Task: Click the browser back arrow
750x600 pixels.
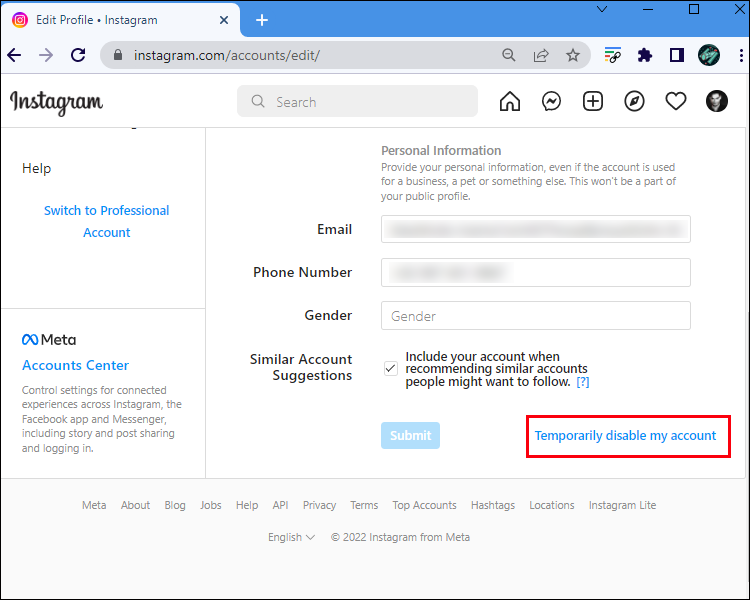Action: pos(14,56)
